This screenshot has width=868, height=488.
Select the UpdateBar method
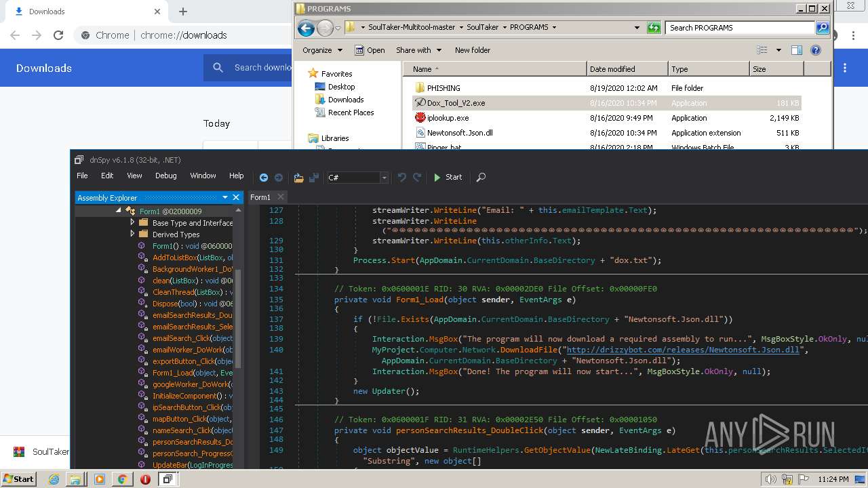[185, 465]
